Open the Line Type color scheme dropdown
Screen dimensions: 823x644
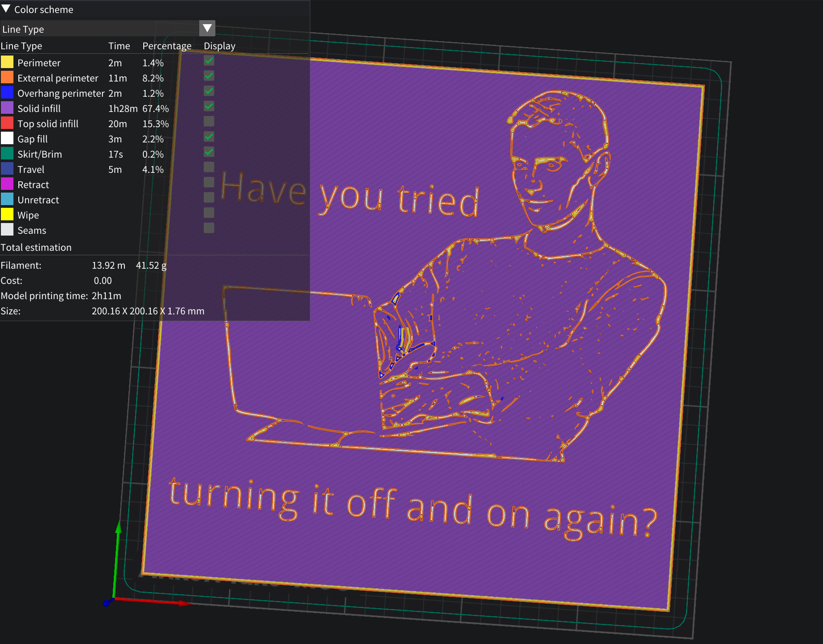pyautogui.click(x=207, y=29)
